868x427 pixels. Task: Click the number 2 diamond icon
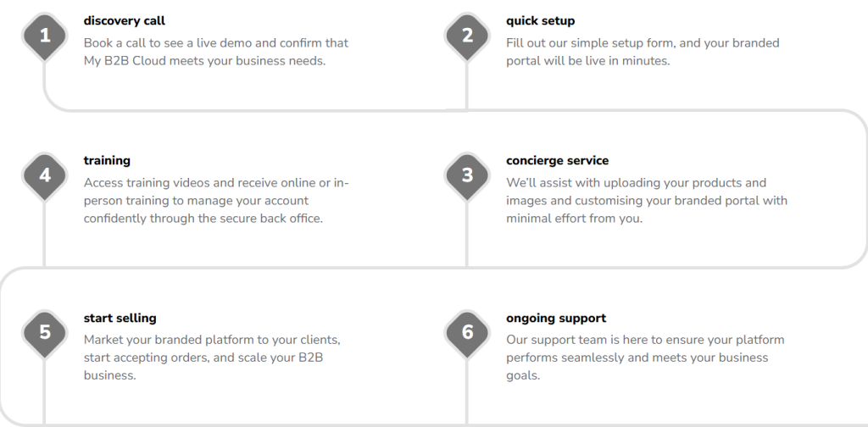tap(467, 36)
